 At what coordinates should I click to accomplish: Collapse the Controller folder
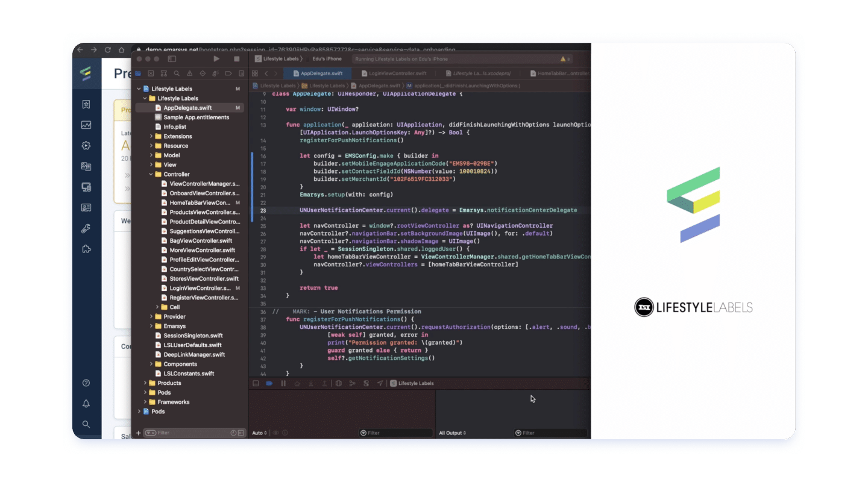coord(151,174)
